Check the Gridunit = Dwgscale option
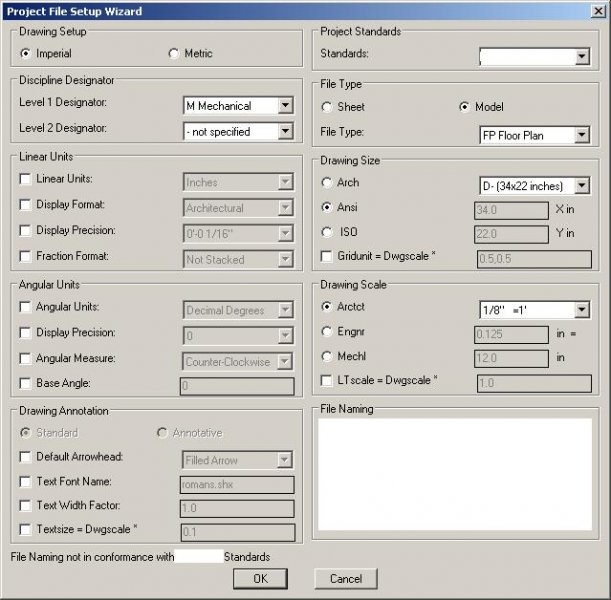611x600 pixels. click(x=327, y=256)
